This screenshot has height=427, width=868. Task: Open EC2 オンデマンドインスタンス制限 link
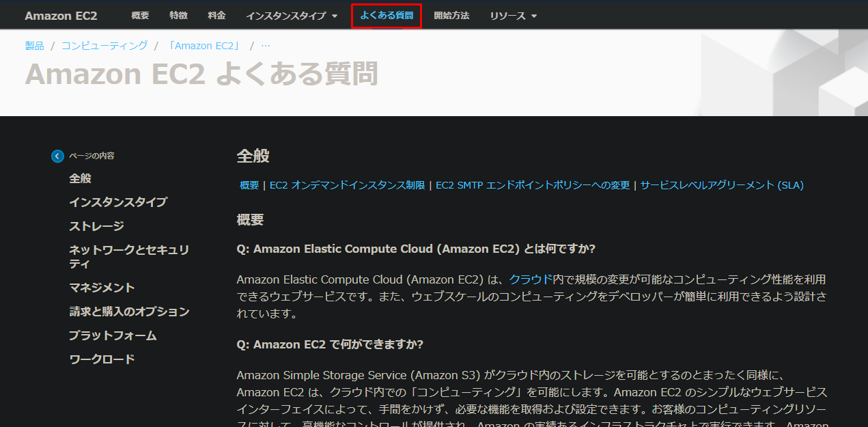348,185
